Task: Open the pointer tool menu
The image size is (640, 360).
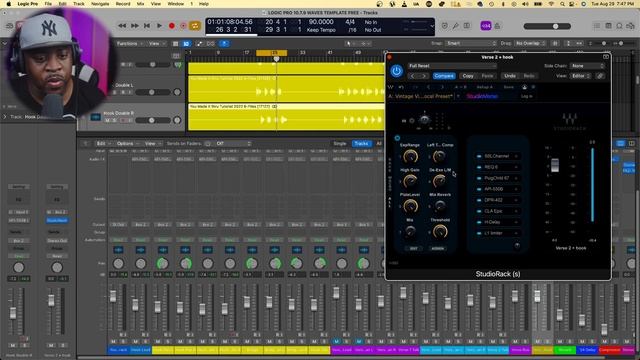Action: [349, 44]
